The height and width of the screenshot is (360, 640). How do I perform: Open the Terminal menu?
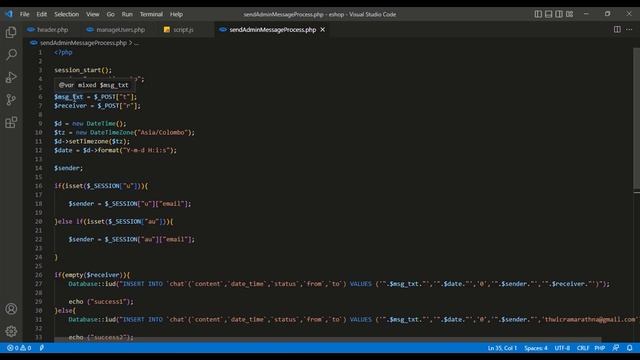151,14
